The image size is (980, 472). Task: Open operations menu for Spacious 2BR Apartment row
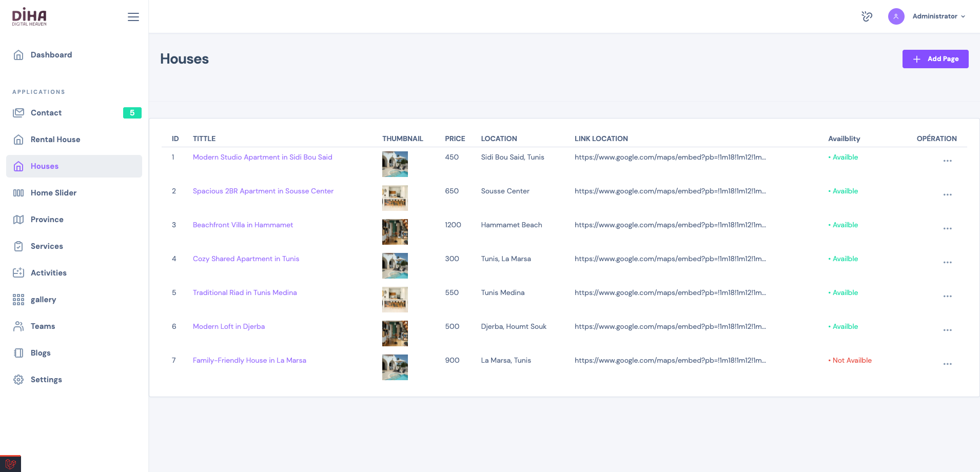click(x=947, y=195)
